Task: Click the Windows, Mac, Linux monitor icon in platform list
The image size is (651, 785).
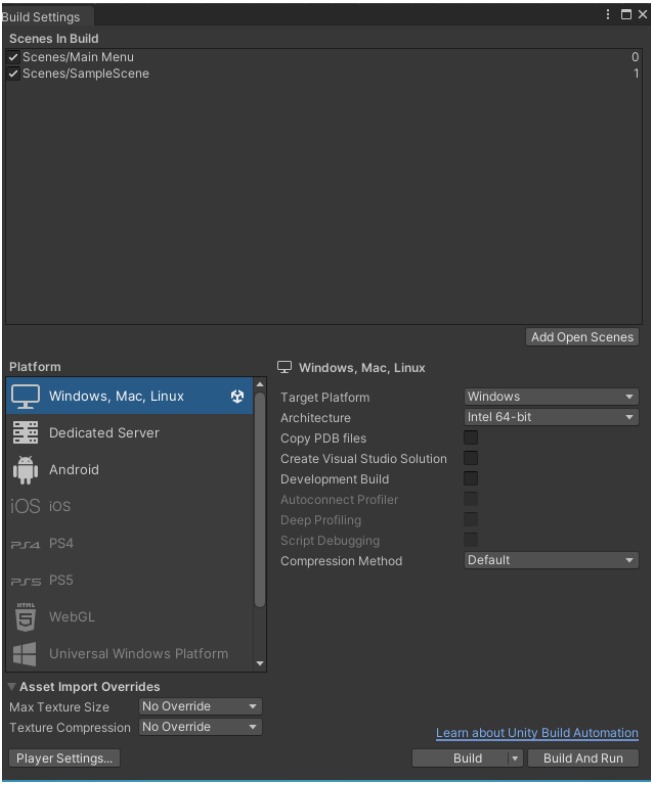Action: 25,397
